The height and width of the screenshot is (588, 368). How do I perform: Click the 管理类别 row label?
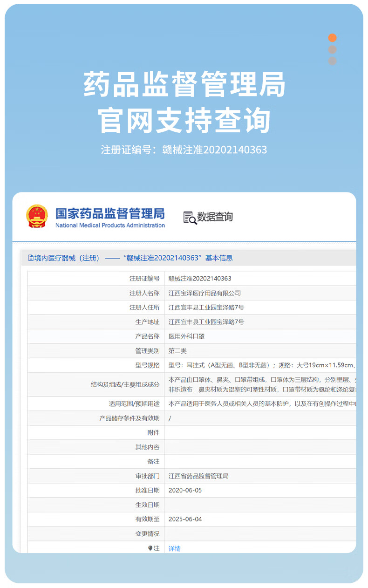(x=147, y=351)
